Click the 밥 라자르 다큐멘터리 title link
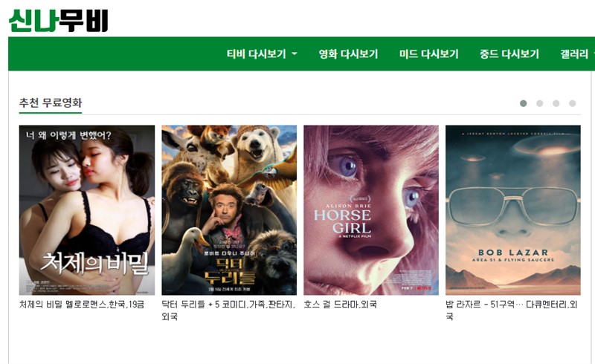 pos(512,311)
